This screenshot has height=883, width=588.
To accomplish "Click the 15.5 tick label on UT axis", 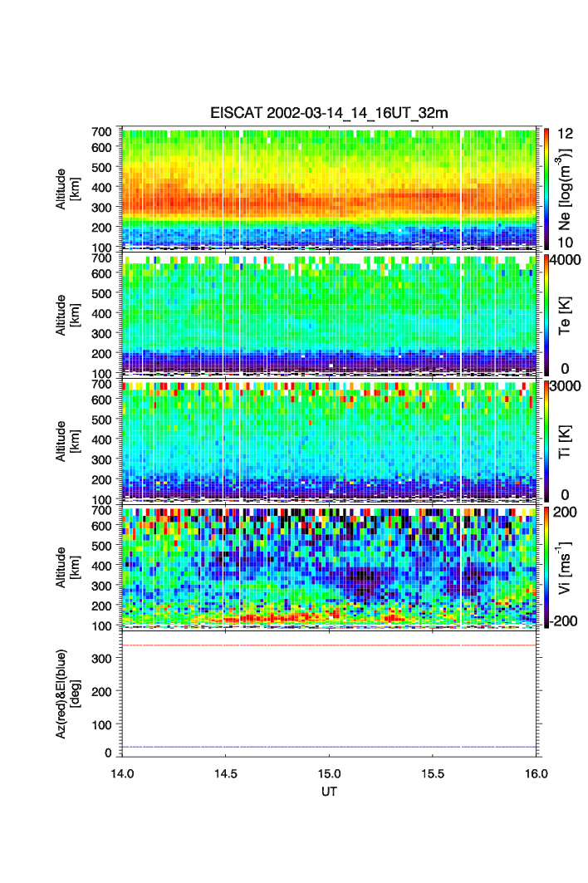I will (434, 773).
